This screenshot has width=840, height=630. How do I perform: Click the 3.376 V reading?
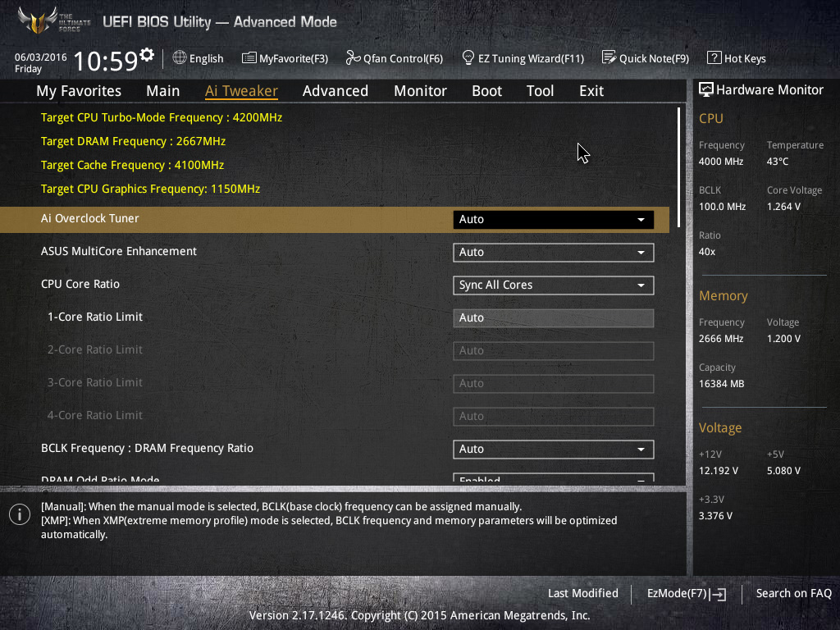[715, 515]
